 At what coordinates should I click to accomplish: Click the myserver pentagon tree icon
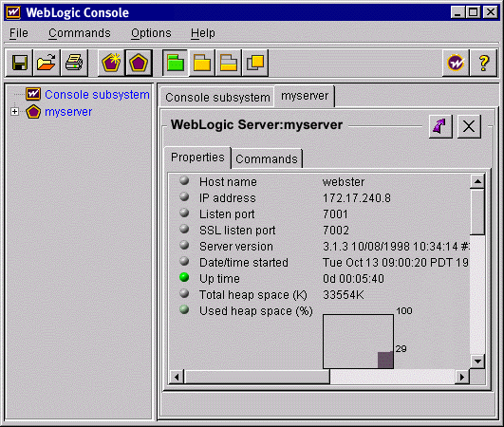click(x=33, y=111)
